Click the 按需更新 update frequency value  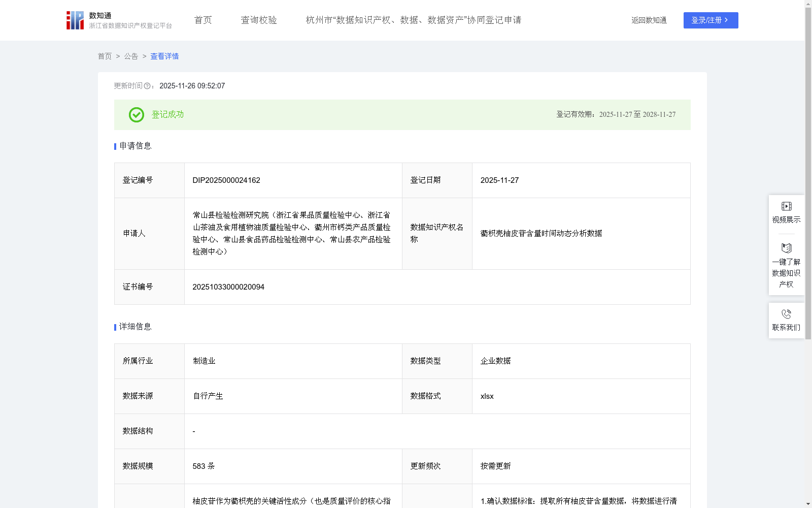coord(495,466)
